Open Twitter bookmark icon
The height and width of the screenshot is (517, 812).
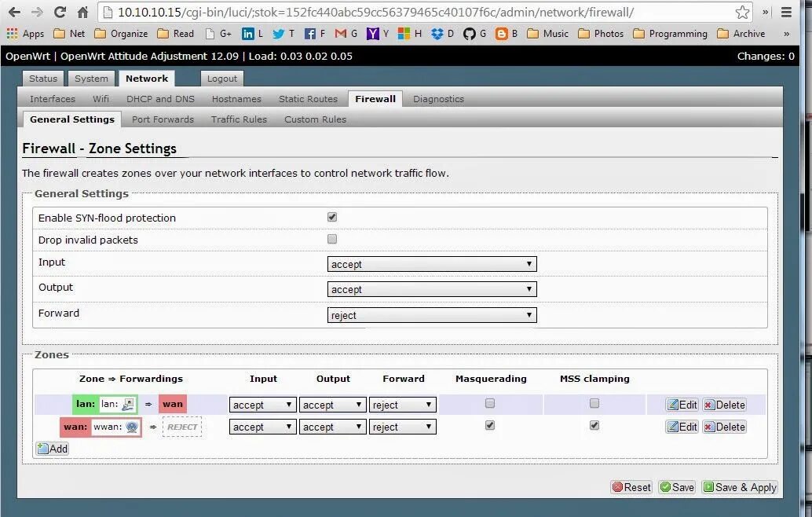(x=279, y=34)
